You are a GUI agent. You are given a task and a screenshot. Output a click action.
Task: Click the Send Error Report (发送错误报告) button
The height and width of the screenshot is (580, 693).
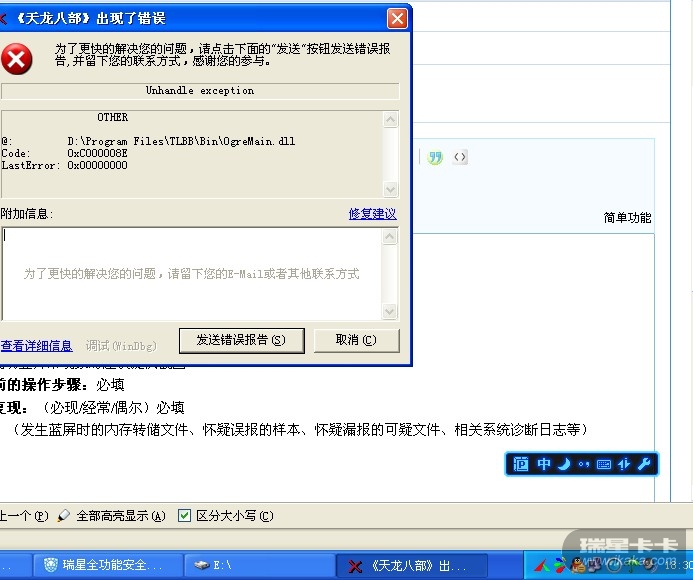tap(241, 340)
